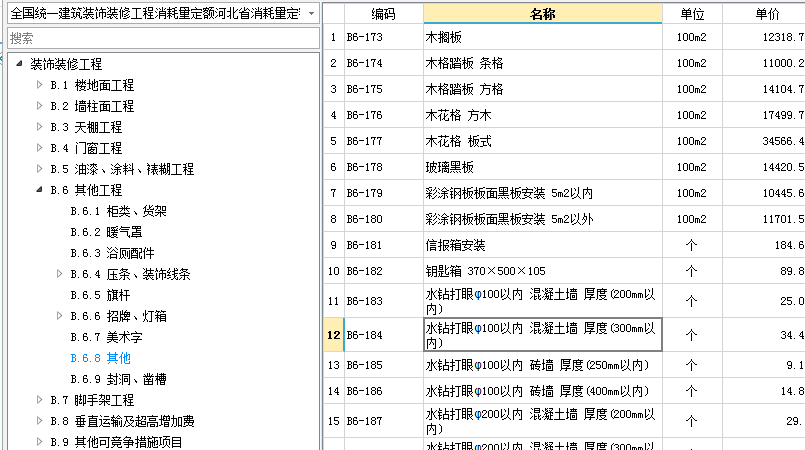Select name cell 木格踏板 方格

[543, 89]
